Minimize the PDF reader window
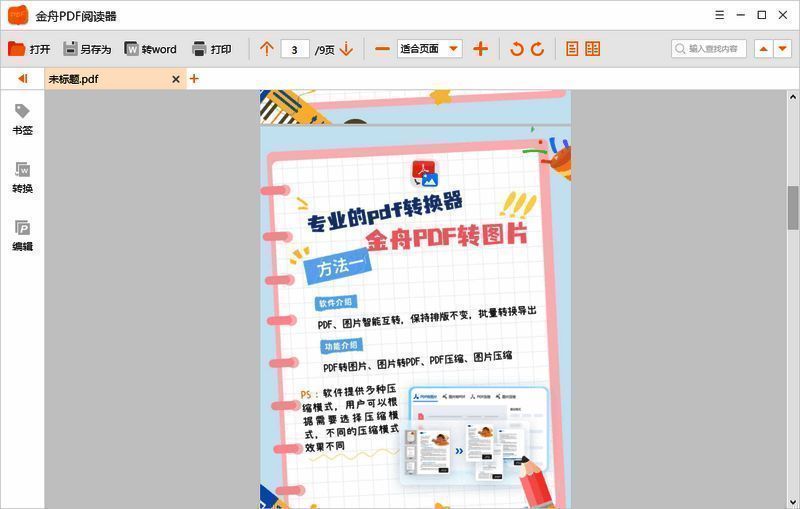Screen dimensions: 800x509 click(x=741, y=15)
